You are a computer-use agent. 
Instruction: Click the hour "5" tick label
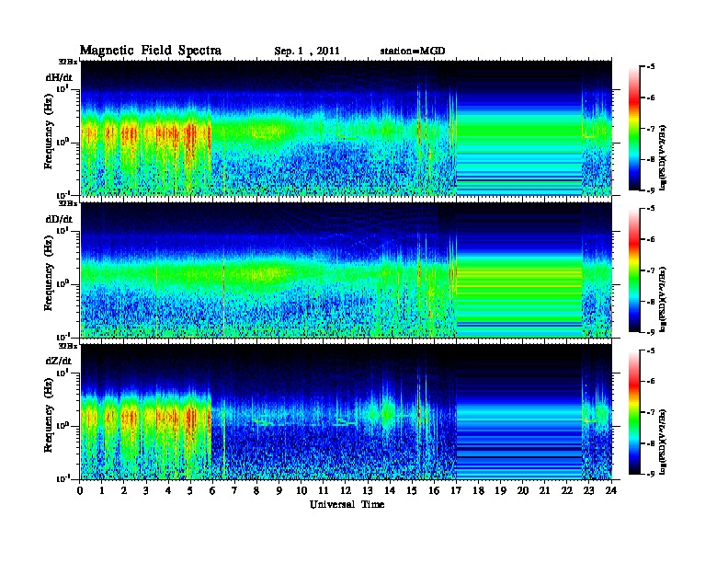tap(190, 490)
